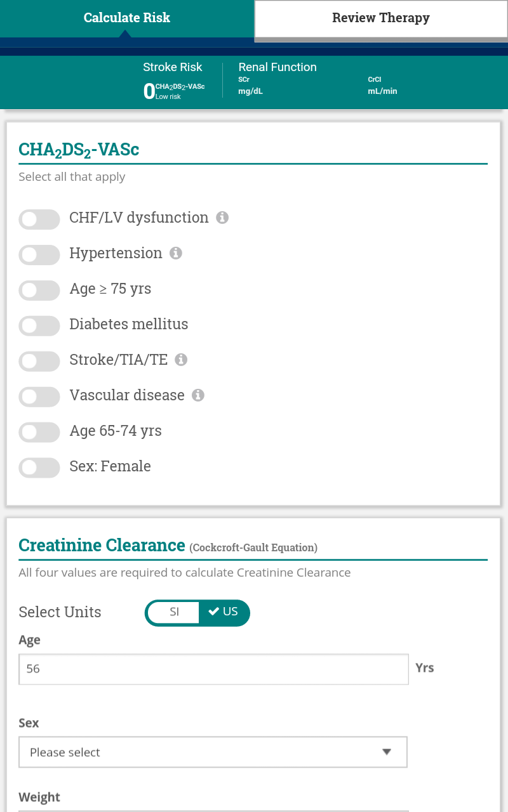
Task: Click the Age input field
Action: click(x=213, y=669)
